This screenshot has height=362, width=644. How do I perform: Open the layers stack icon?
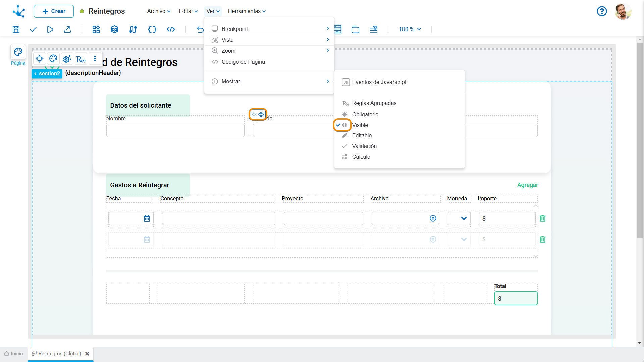[114, 29]
